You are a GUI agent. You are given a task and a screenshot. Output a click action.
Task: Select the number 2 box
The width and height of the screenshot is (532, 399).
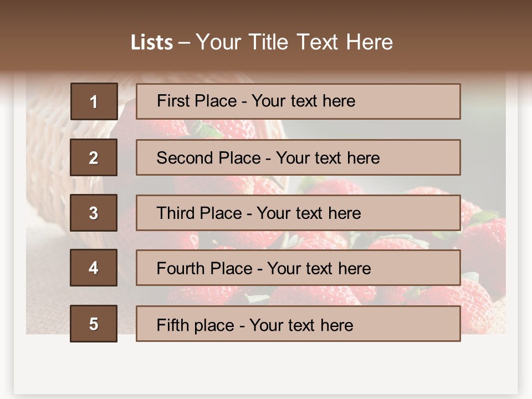(94, 157)
